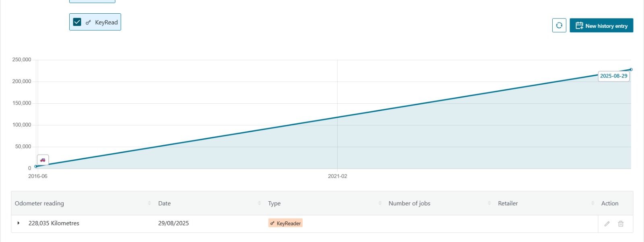Uncheck the KeyRead filter checkbox
The width and height of the screenshot is (644, 242).
click(77, 22)
